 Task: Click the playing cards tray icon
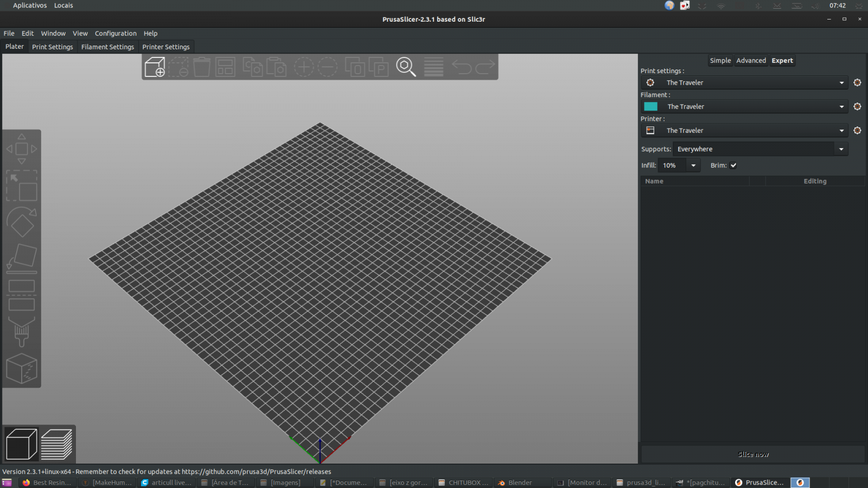[x=685, y=5]
